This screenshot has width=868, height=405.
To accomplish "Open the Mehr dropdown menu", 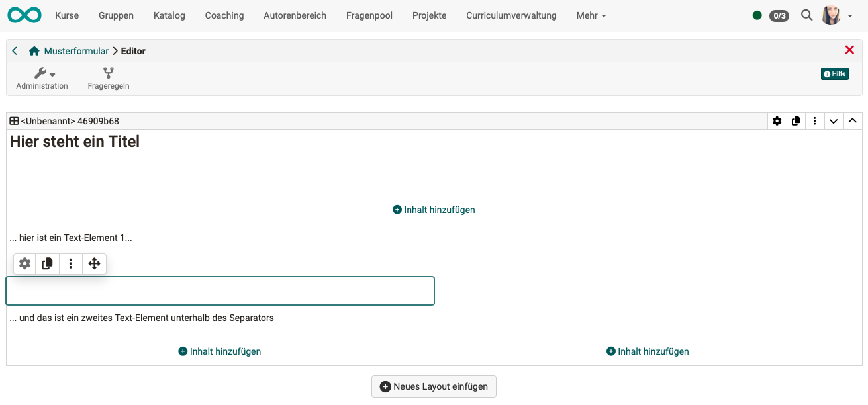I will click(591, 15).
